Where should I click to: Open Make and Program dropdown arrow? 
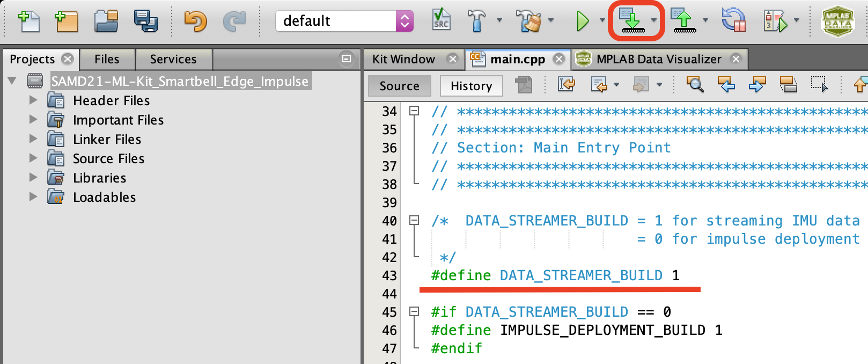[653, 21]
